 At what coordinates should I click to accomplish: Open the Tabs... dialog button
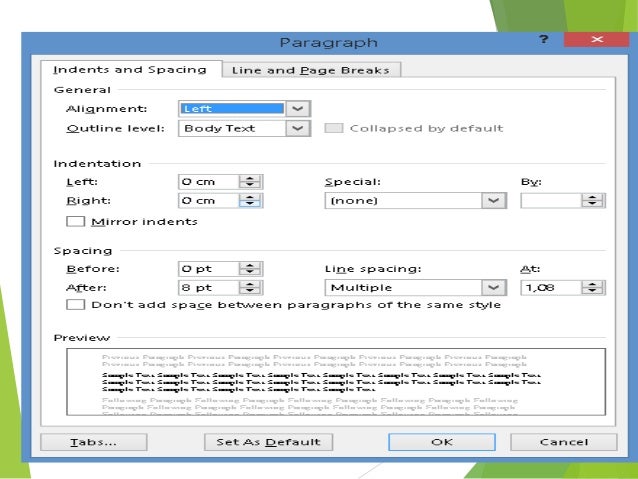coord(94,442)
